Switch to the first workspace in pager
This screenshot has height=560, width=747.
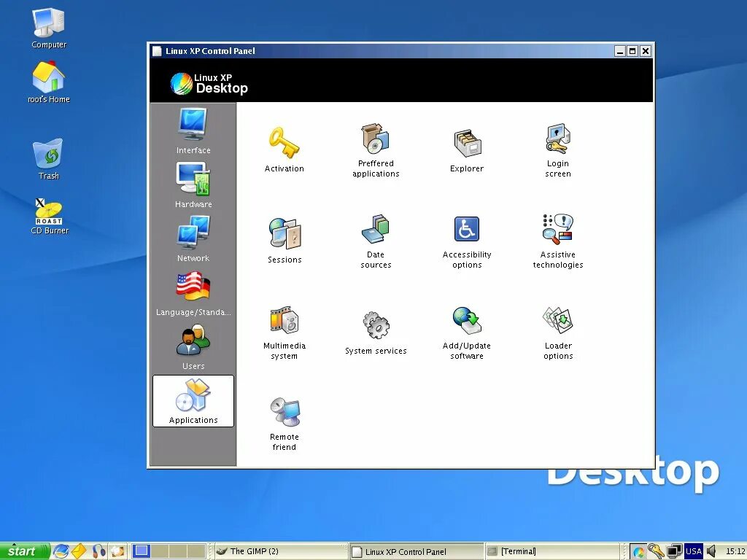click(x=141, y=551)
